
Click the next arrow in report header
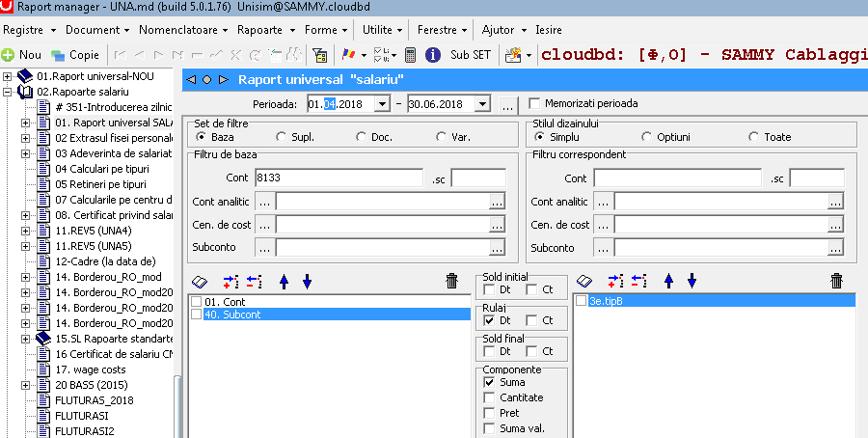pos(224,80)
